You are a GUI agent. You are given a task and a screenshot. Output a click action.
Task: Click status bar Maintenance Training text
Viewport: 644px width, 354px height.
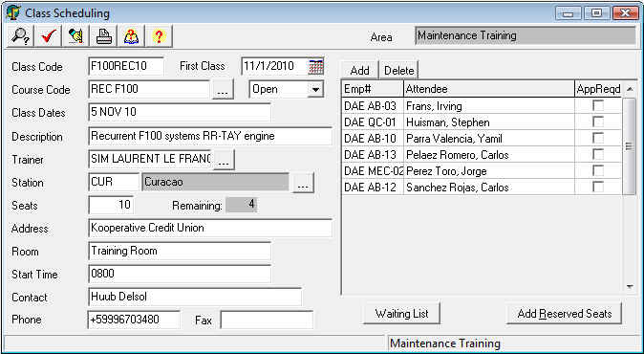coord(445,343)
